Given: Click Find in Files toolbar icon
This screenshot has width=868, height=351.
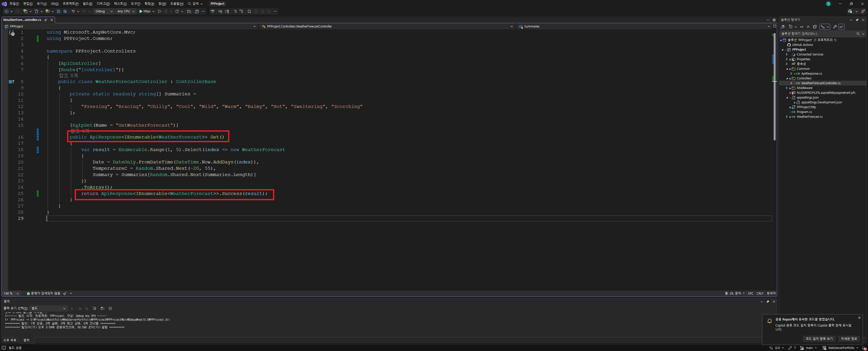Looking at the screenshot, I should click(x=189, y=11).
